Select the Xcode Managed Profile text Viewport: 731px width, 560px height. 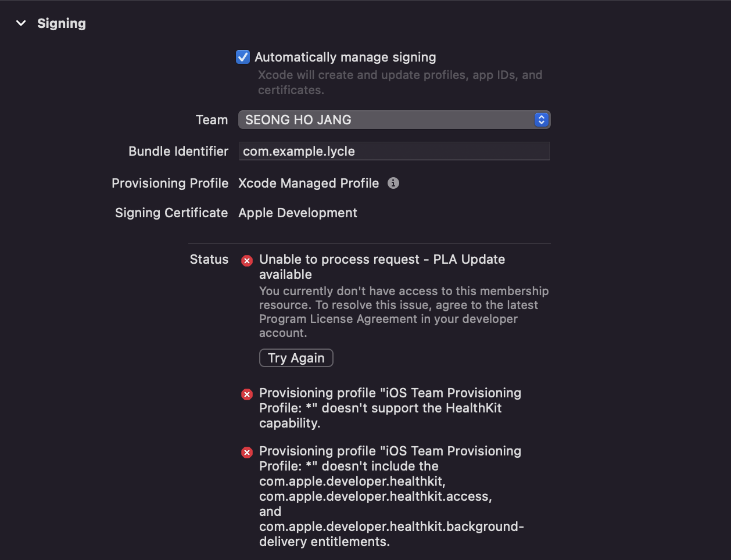coord(309,183)
